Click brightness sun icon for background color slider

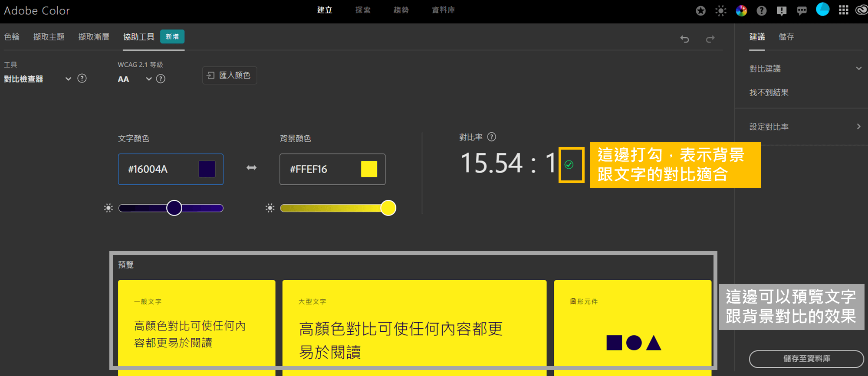click(270, 208)
